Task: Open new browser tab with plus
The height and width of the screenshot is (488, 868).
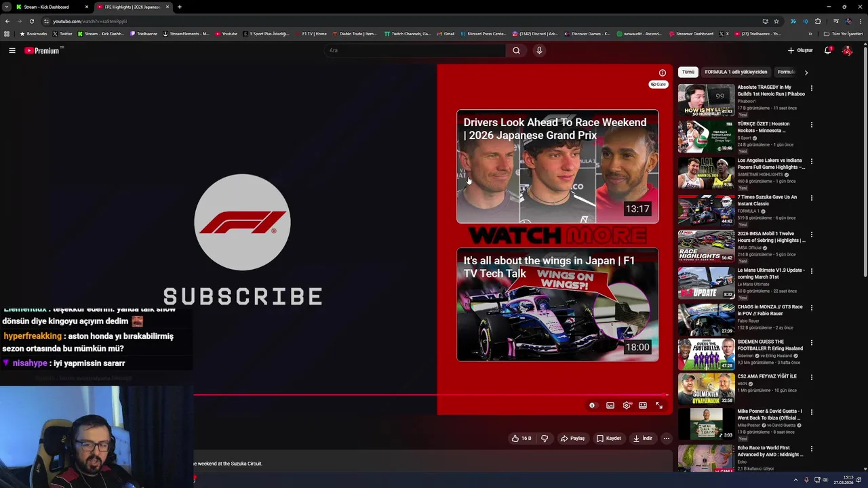Action: click(x=179, y=7)
